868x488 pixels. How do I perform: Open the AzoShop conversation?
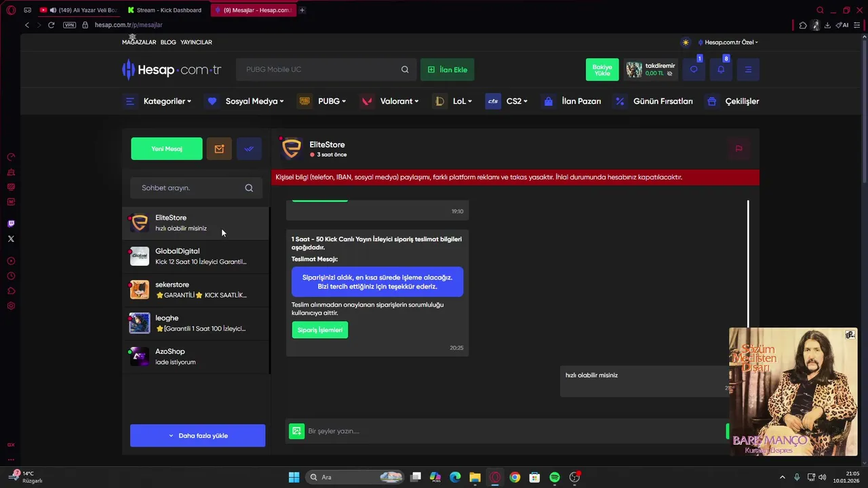pos(196,357)
